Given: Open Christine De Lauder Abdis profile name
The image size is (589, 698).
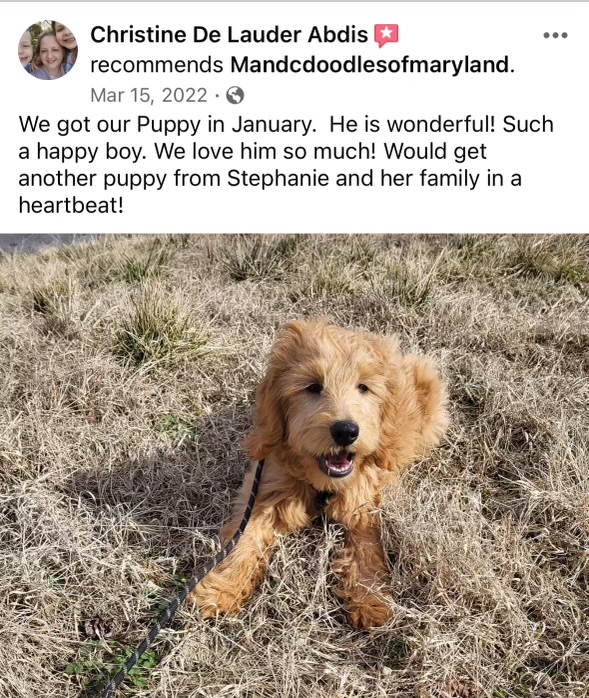Looking at the screenshot, I should pos(229,35).
